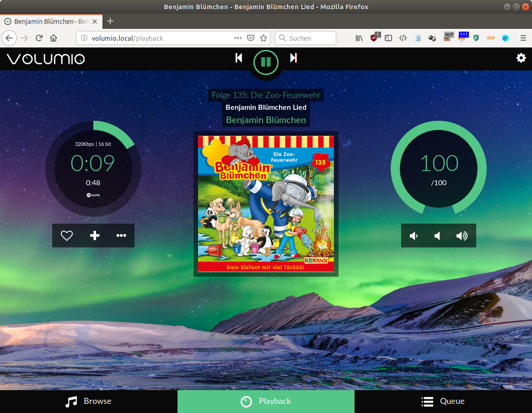Screen dimensions: 532x413
Task: Click the Suchen search field
Action: (x=306, y=38)
